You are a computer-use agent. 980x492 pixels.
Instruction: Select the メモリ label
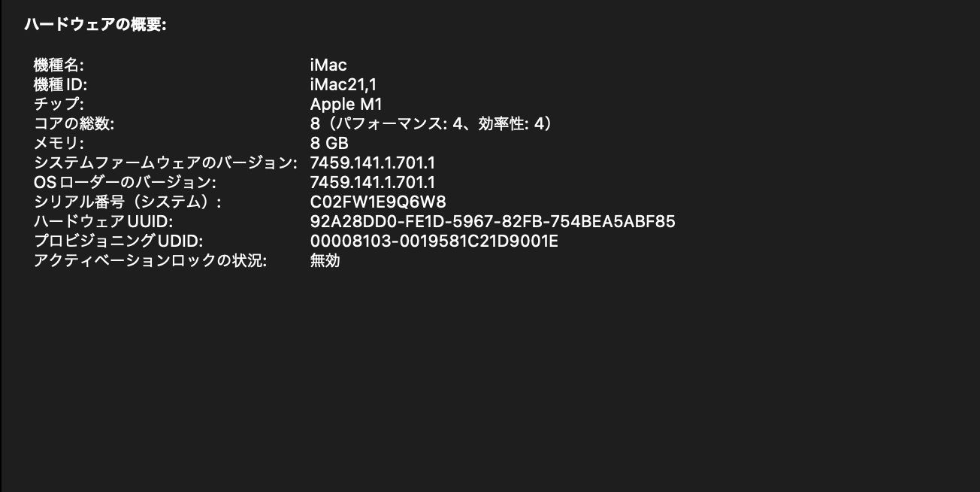59,143
